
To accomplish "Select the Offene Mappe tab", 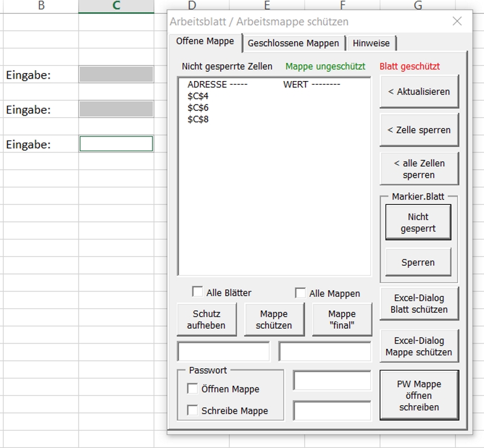I will [204, 42].
